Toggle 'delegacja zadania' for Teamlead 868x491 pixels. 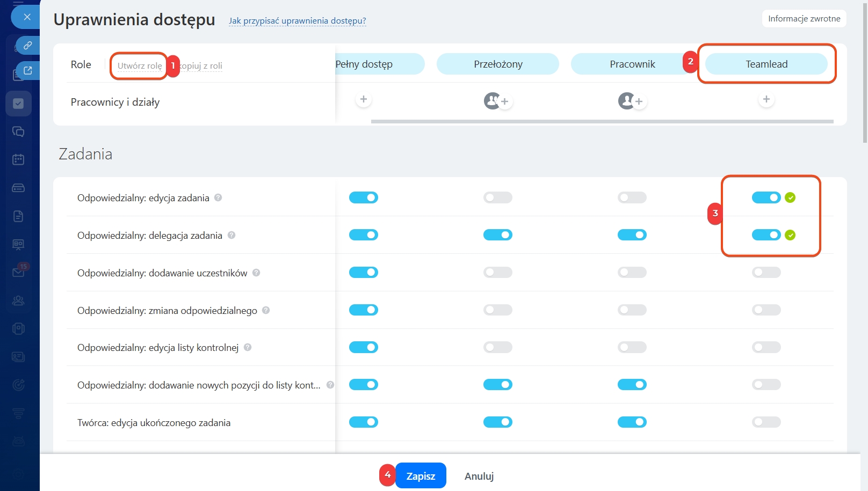tap(766, 235)
